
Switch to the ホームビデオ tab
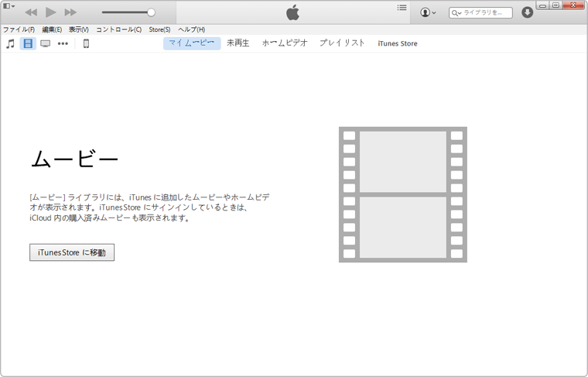tap(285, 43)
